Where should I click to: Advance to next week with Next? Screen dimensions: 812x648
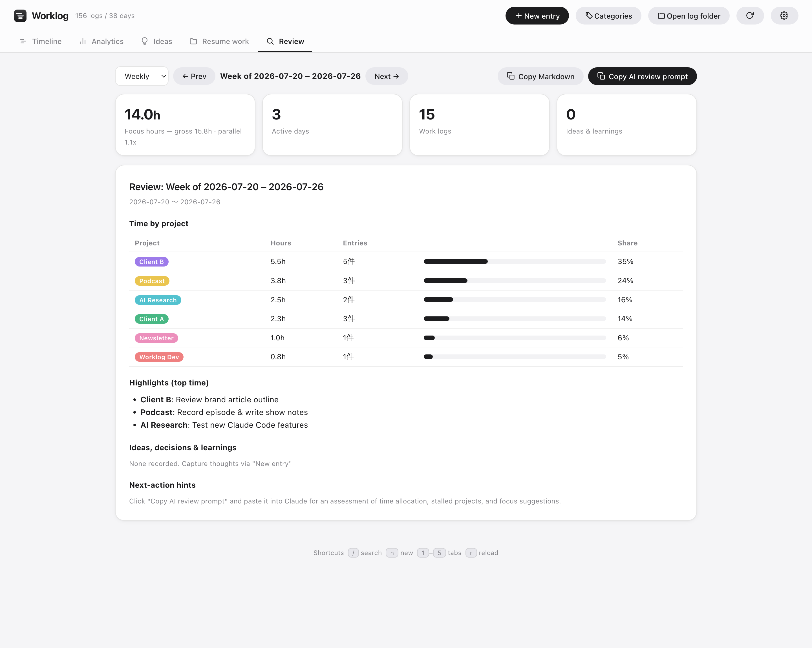[387, 76]
